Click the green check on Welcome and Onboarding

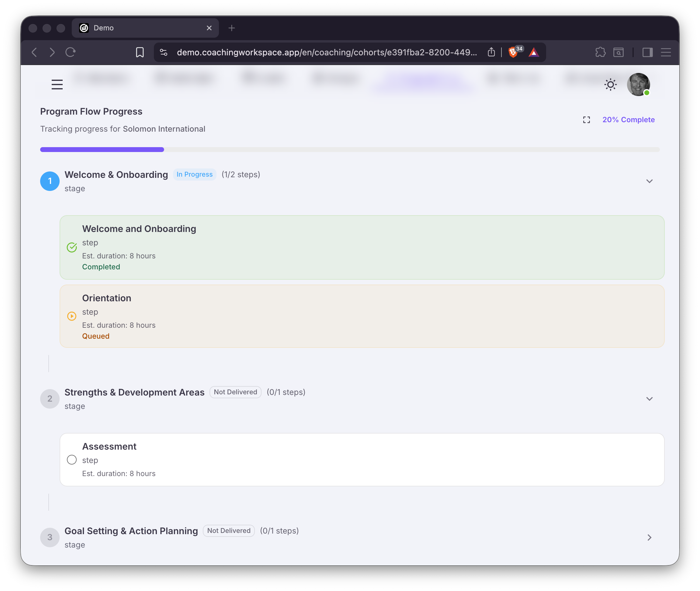[x=72, y=247]
